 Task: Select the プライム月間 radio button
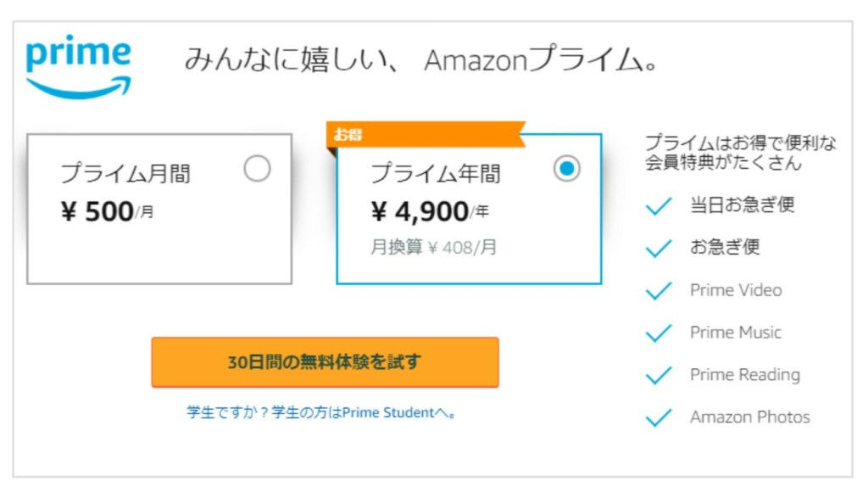pos(257,169)
